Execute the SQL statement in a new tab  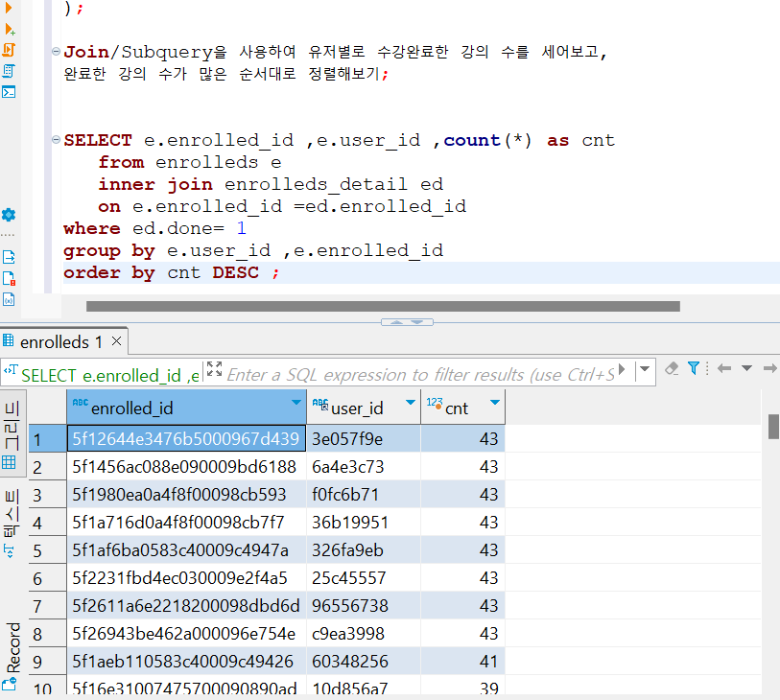click(x=10, y=30)
